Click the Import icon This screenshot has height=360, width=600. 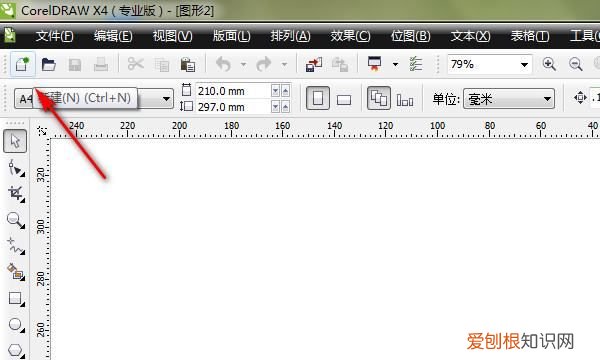[x=314, y=65]
